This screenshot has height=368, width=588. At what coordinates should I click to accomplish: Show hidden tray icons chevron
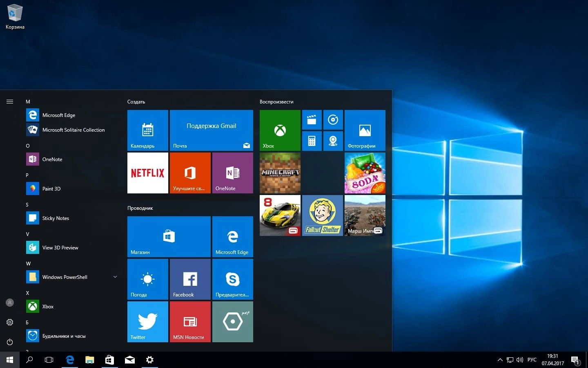[x=500, y=360]
